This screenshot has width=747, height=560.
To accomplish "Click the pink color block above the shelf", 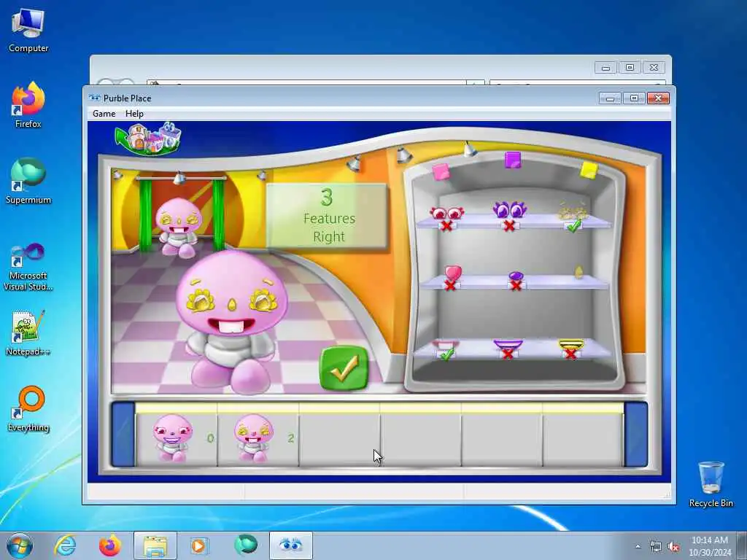I will click(x=441, y=172).
